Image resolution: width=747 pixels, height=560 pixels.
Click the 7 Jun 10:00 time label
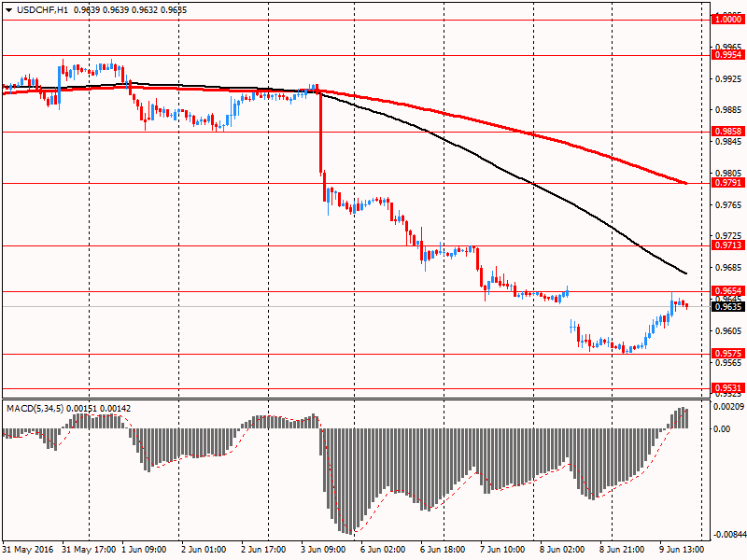502,550
